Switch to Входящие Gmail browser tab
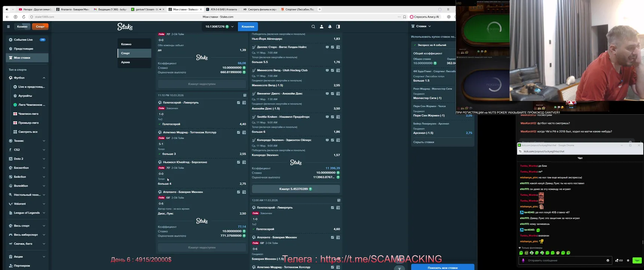Viewport: 644px width, 270px height. coord(110,9)
